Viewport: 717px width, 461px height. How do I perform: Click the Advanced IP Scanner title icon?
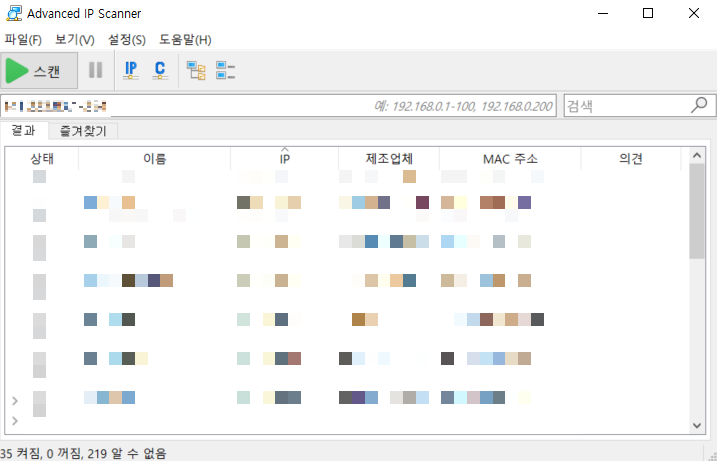coord(14,13)
